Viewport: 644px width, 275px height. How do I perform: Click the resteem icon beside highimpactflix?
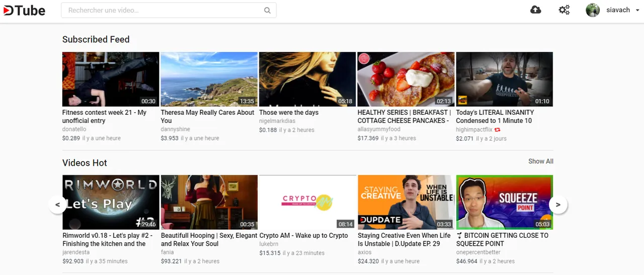point(497,130)
